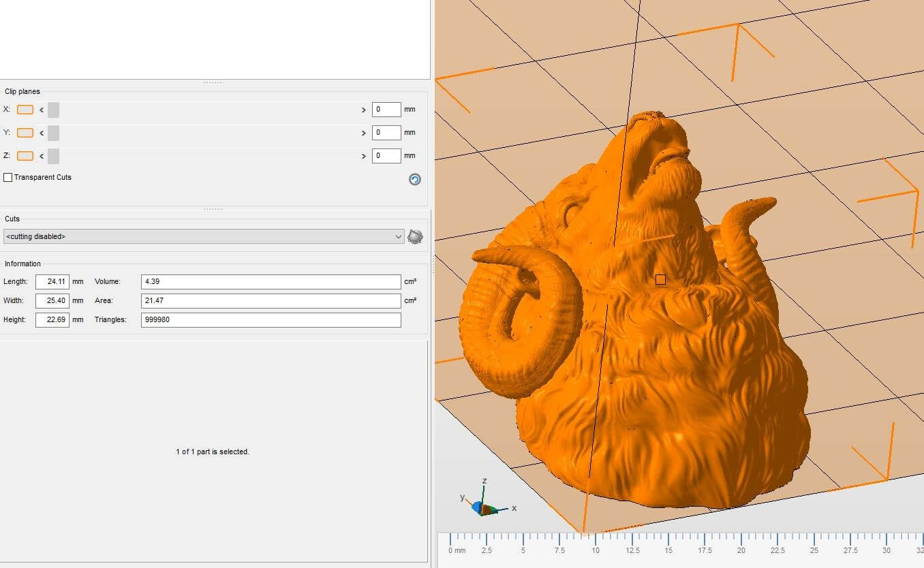Click the X clip plane mm input field
This screenshot has height=568, width=924.
[x=386, y=110]
